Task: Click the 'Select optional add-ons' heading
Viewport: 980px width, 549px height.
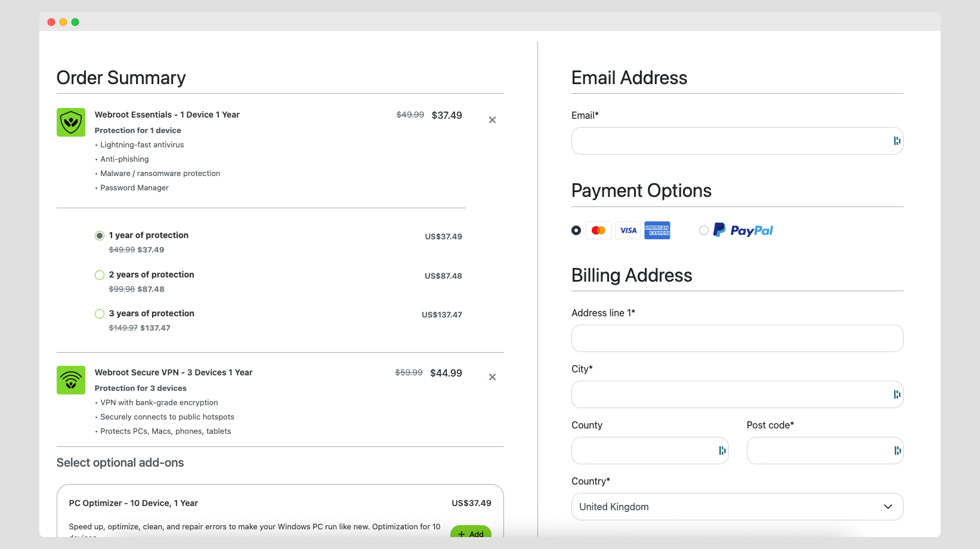Action: click(120, 462)
